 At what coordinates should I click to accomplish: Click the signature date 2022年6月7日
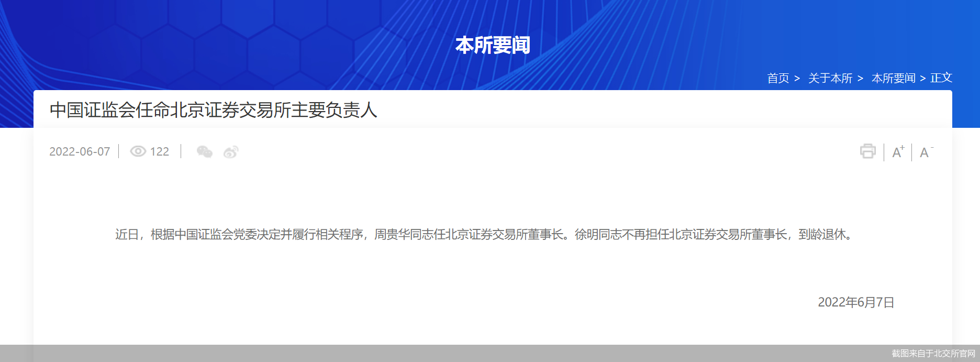coord(856,302)
